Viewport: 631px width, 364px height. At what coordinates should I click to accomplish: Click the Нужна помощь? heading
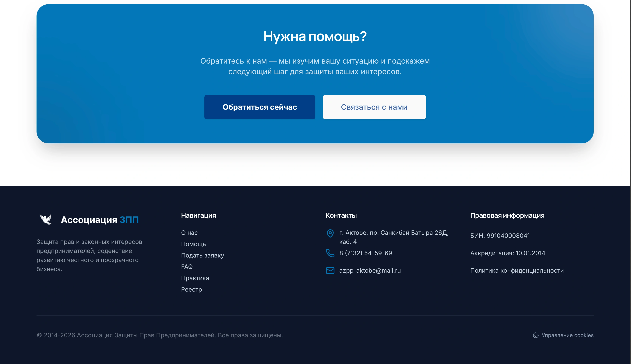315,37
